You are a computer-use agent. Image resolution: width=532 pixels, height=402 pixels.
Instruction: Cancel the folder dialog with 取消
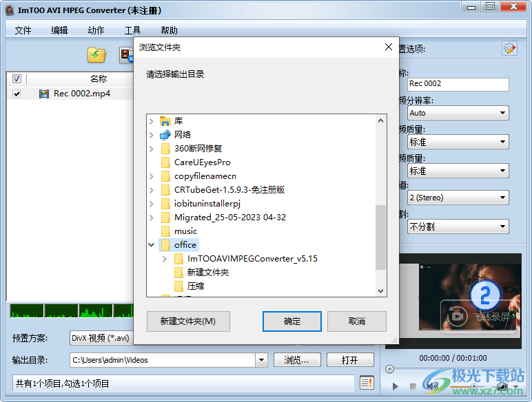coord(356,321)
